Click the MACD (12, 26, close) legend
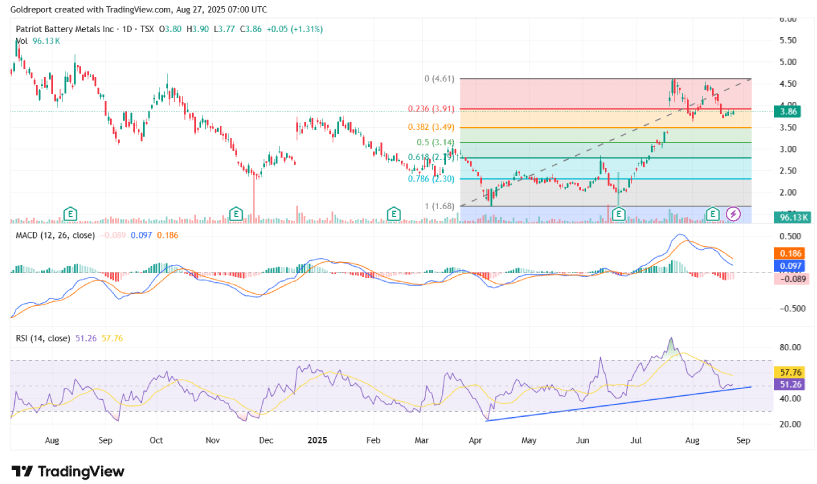The width and height of the screenshot is (817, 484). click(56, 233)
